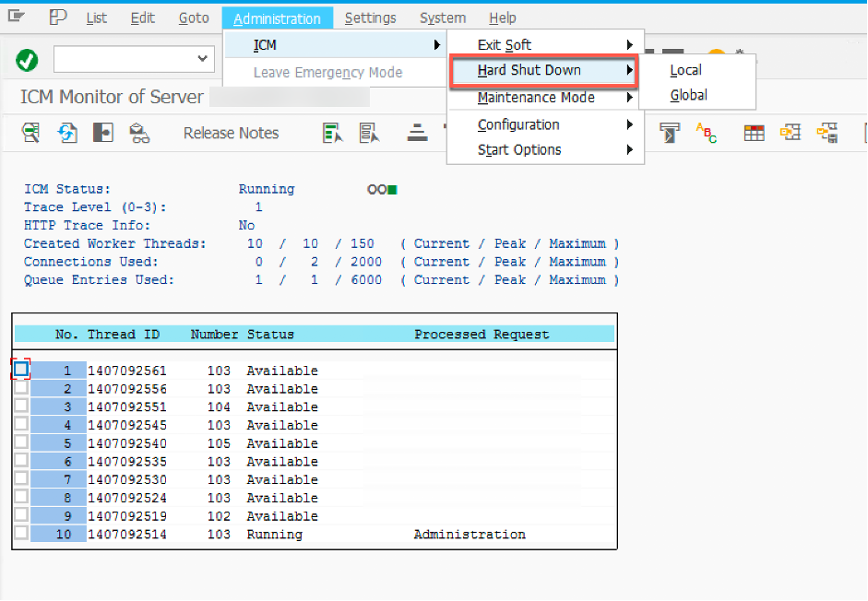This screenshot has width=868, height=601.
Task: Click the Running status of thread 10
Action: coord(275,535)
